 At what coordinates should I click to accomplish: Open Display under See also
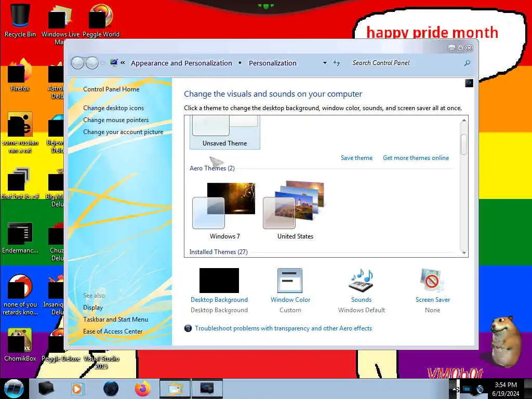tap(93, 308)
